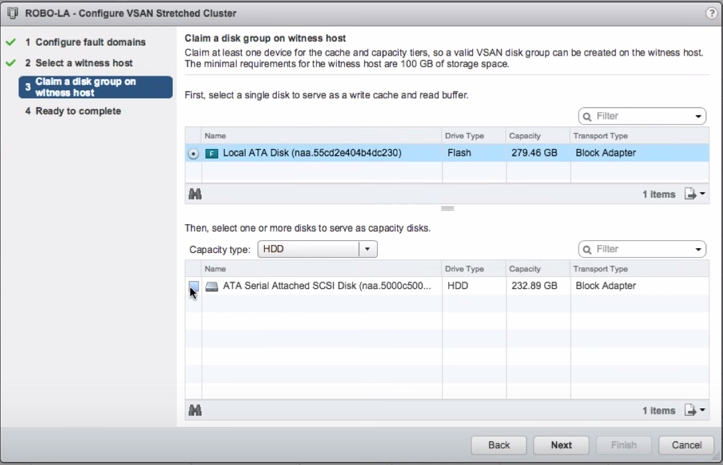Click the lower Filter input field
The height and width of the screenshot is (465, 723).
[x=642, y=249]
